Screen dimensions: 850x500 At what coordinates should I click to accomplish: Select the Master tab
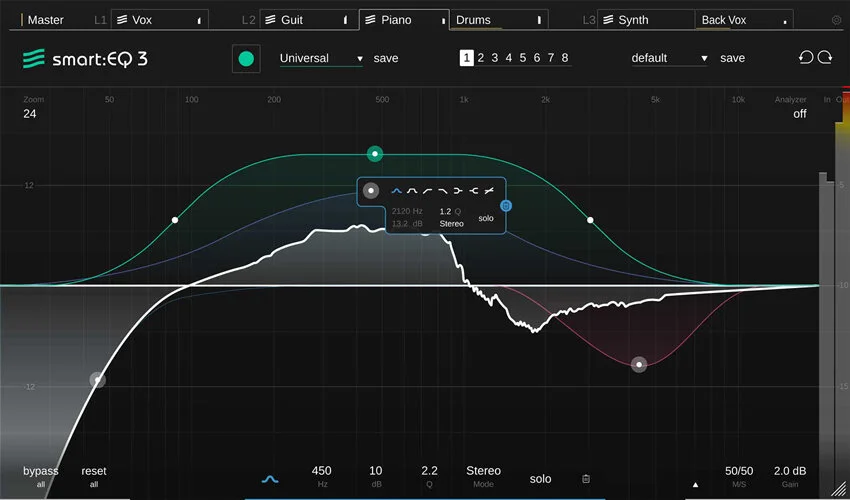(42, 20)
